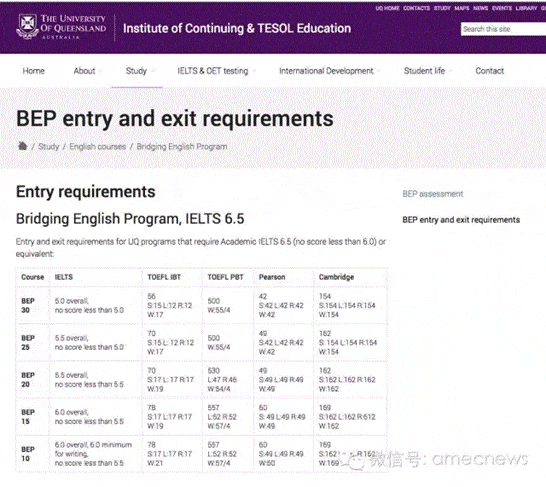Click Bridging English Program breadcrumb
The height and width of the screenshot is (487, 546).
click(x=182, y=147)
